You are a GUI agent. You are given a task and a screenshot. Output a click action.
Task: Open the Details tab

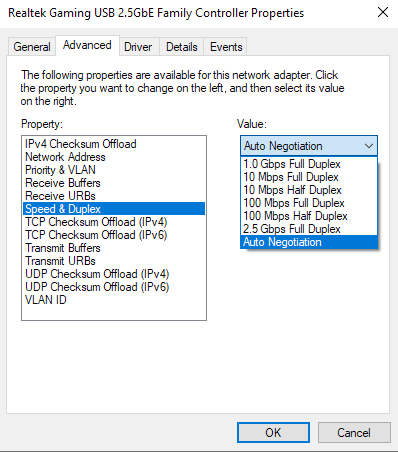tap(182, 47)
